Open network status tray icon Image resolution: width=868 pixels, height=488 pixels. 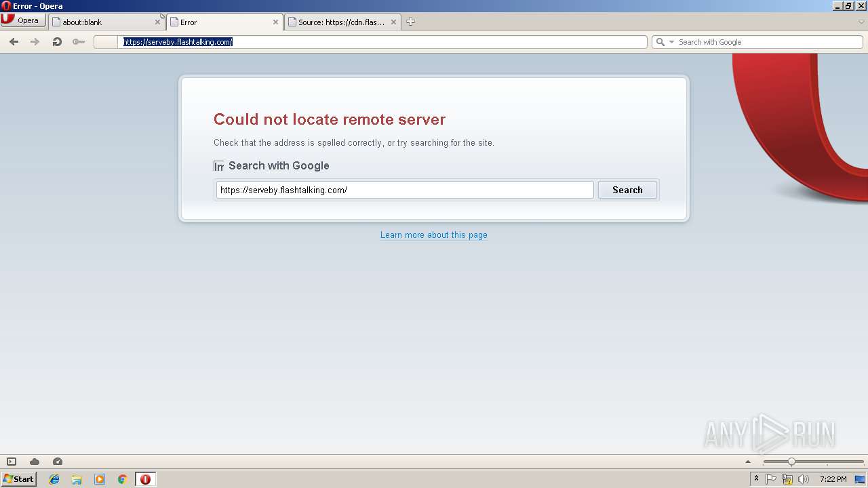point(787,479)
